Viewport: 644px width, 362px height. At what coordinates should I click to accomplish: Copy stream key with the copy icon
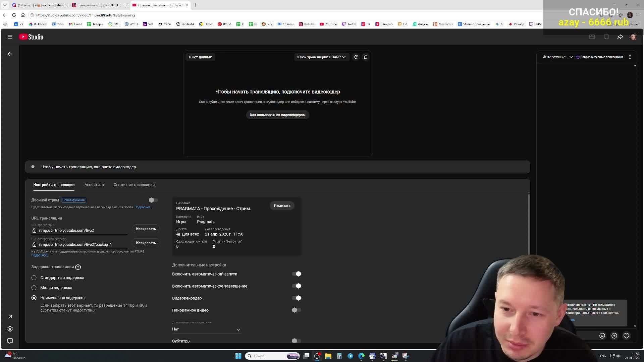tap(366, 57)
